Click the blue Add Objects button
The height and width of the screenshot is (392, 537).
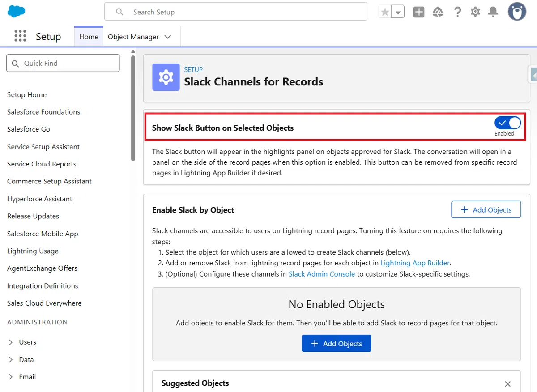pyautogui.click(x=337, y=344)
